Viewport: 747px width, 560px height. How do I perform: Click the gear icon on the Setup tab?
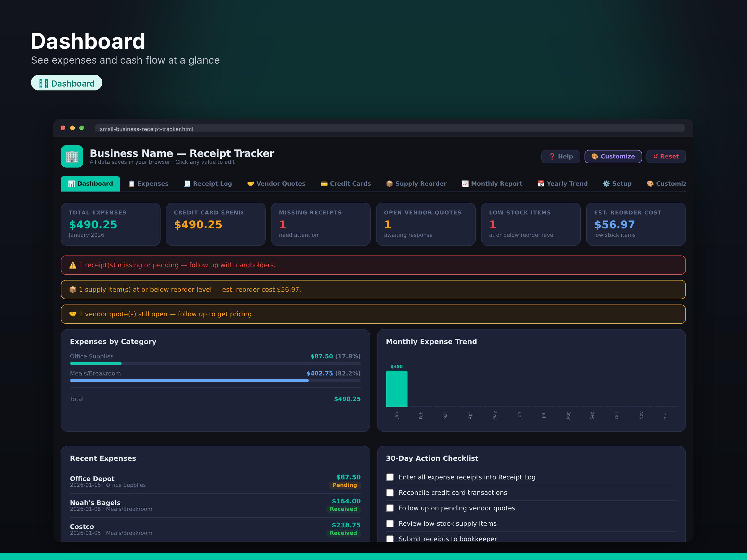point(606,184)
